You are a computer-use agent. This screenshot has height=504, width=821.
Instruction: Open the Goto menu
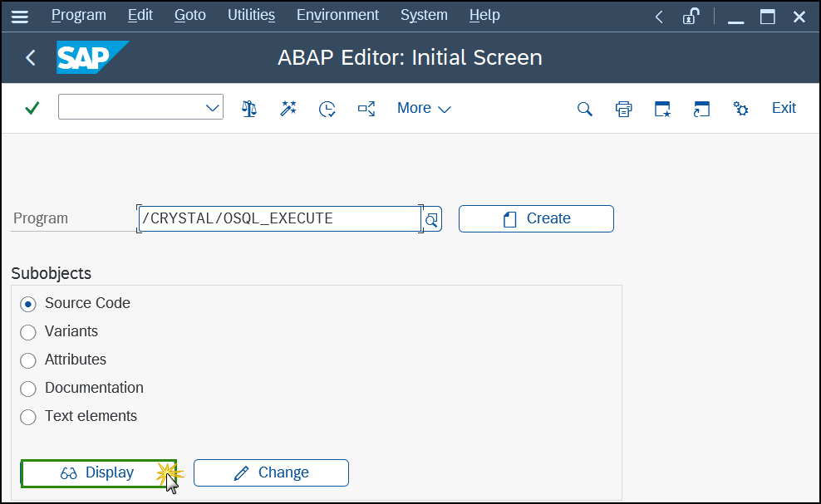190,15
